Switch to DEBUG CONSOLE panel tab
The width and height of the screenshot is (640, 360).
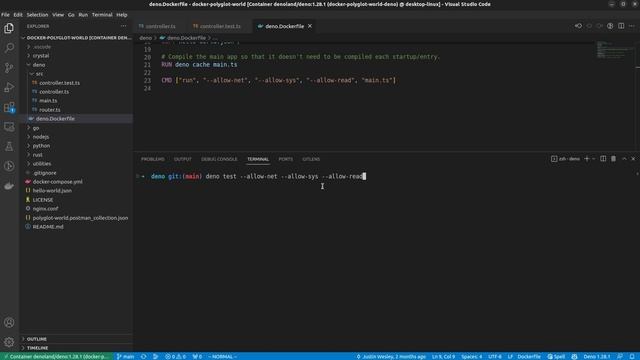[x=219, y=159]
